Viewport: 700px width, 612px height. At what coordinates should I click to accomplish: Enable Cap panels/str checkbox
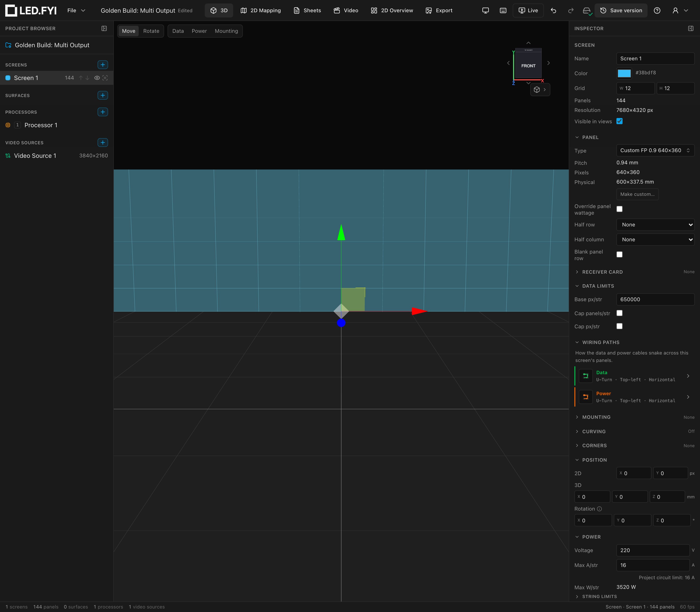[x=619, y=313]
